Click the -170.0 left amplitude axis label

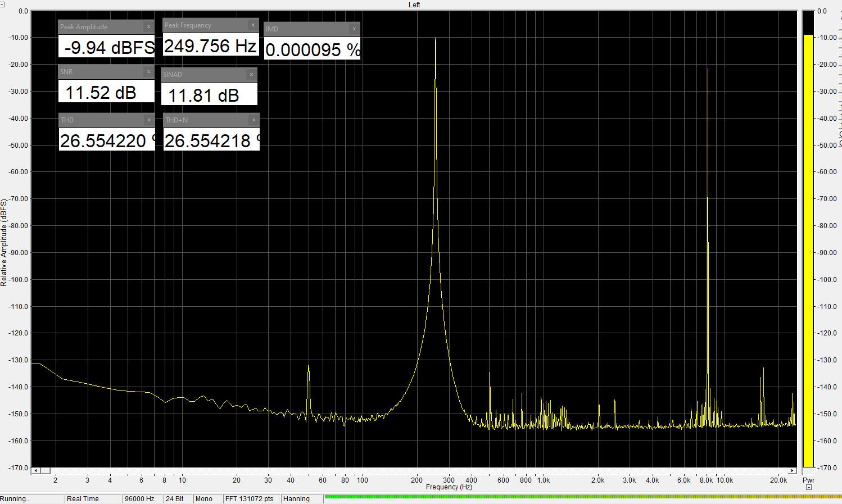point(18,467)
